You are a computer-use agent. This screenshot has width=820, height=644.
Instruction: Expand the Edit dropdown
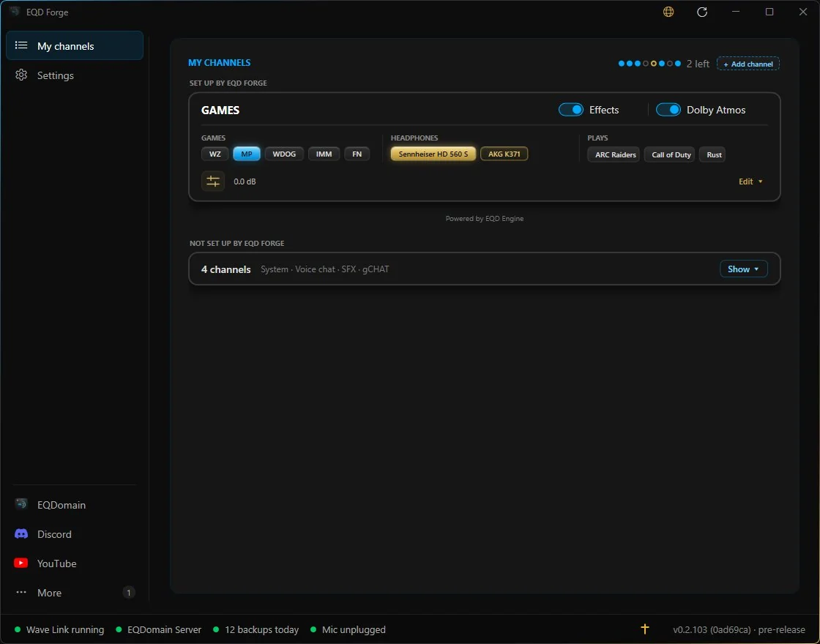tap(750, 181)
